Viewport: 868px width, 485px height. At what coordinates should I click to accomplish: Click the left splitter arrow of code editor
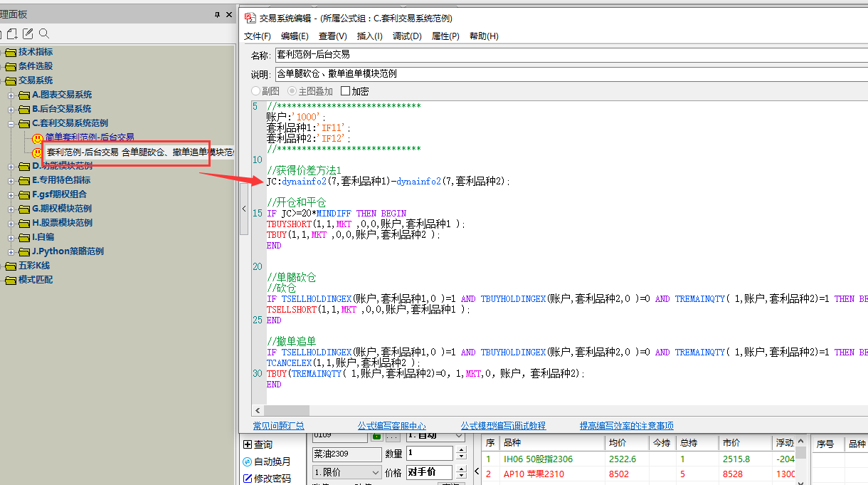(x=244, y=209)
